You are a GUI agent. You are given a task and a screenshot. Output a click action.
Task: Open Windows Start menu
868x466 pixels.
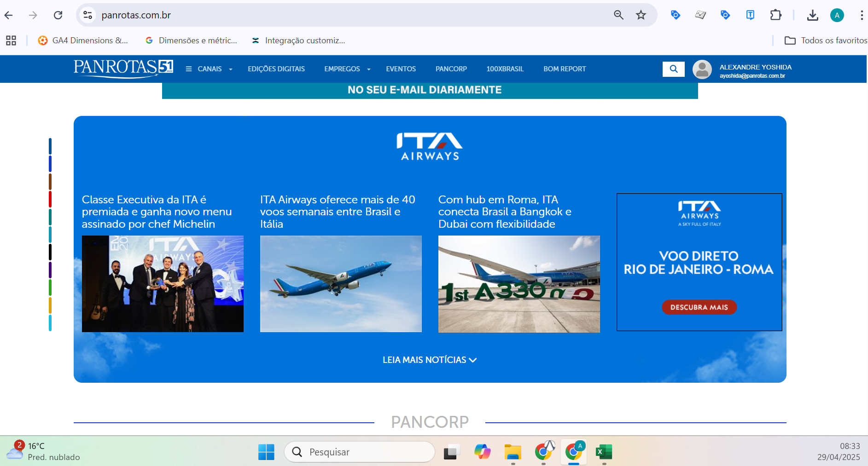[266, 452]
